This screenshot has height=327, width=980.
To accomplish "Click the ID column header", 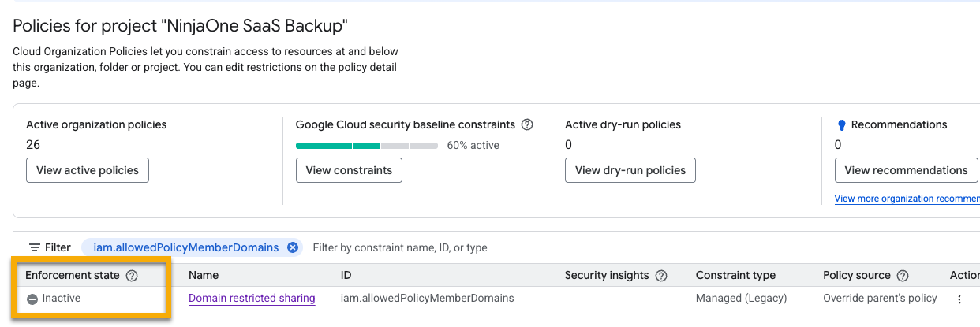I will click(x=347, y=276).
